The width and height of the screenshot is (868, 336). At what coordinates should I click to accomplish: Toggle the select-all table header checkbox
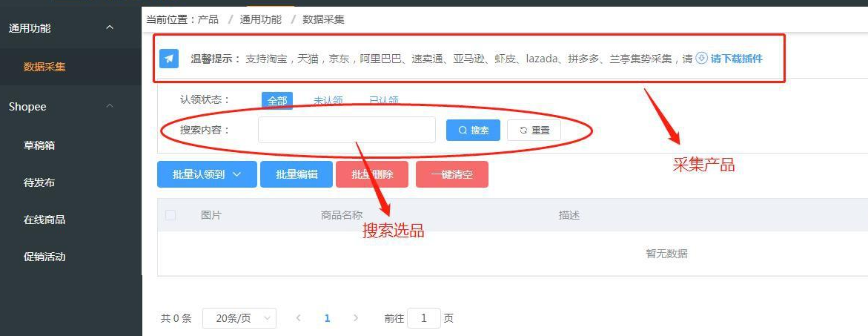coord(170,215)
